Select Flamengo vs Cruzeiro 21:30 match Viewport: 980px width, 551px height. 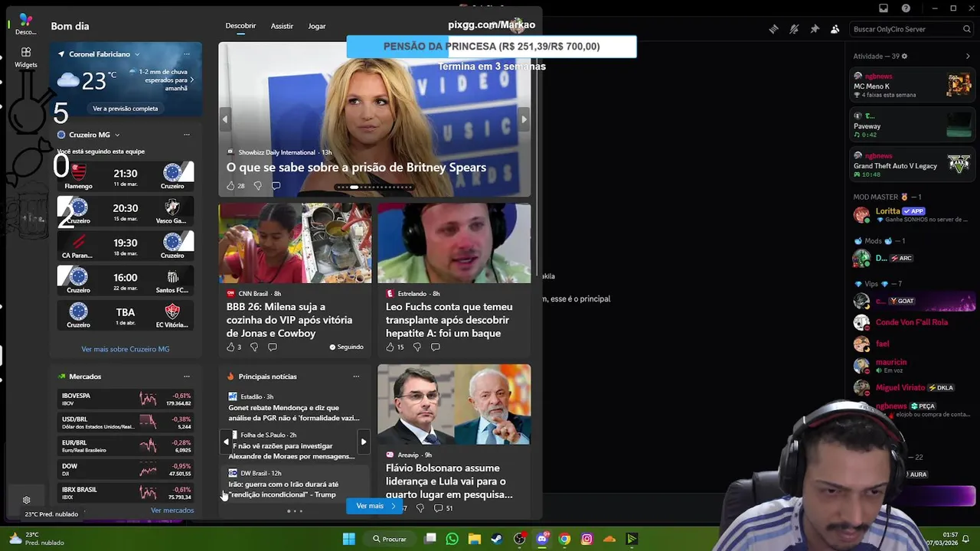pyautogui.click(x=126, y=175)
